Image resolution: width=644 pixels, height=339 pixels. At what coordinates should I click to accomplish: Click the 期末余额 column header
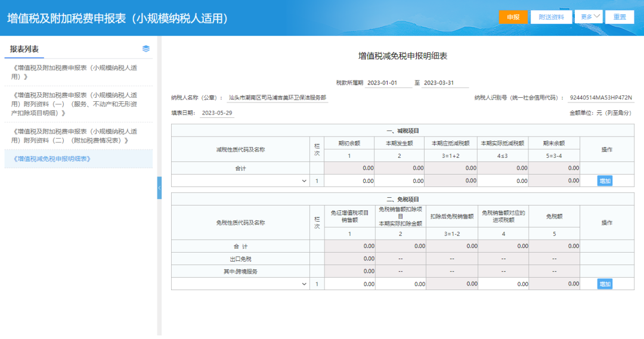click(553, 143)
